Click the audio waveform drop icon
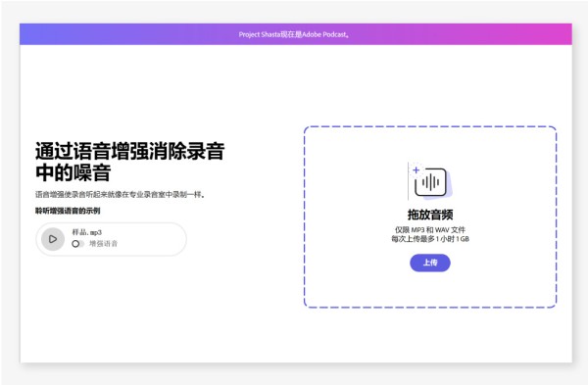 (430, 182)
